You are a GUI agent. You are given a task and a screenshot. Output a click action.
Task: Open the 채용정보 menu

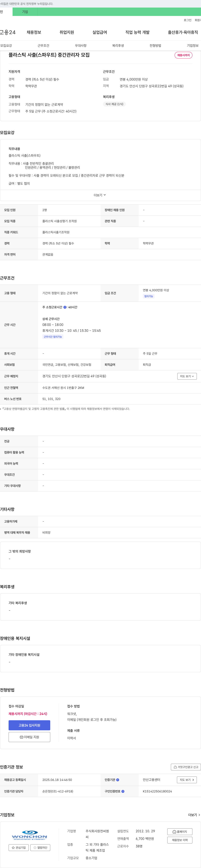[34, 32]
